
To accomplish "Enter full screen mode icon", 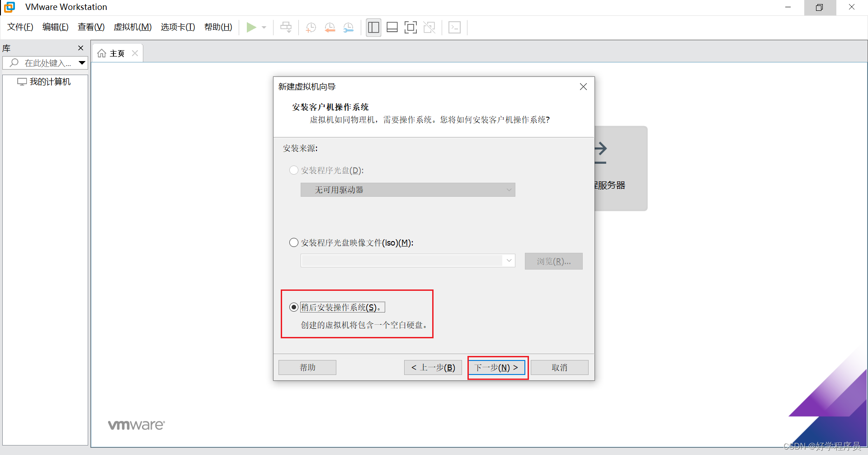I will coord(410,28).
